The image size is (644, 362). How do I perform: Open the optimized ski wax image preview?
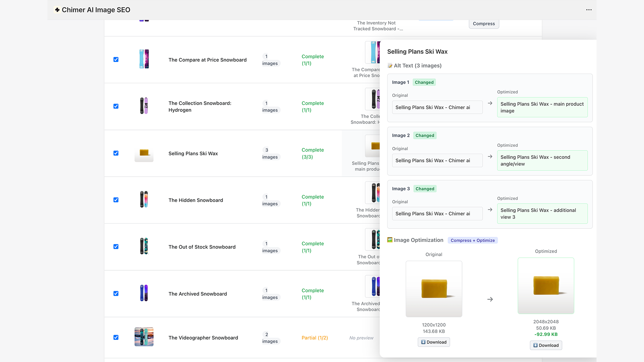coord(546,286)
